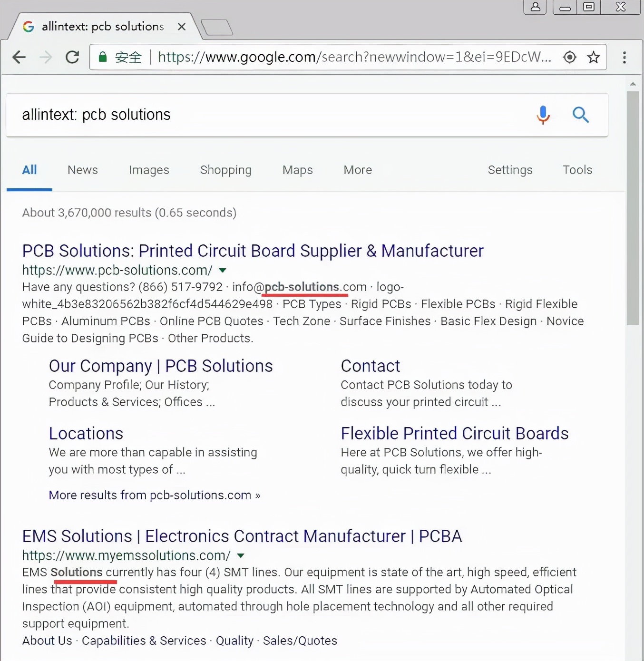This screenshot has height=661, width=644.
Task: Bookmark this page with the star icon
Action: [x=593, y=57]
